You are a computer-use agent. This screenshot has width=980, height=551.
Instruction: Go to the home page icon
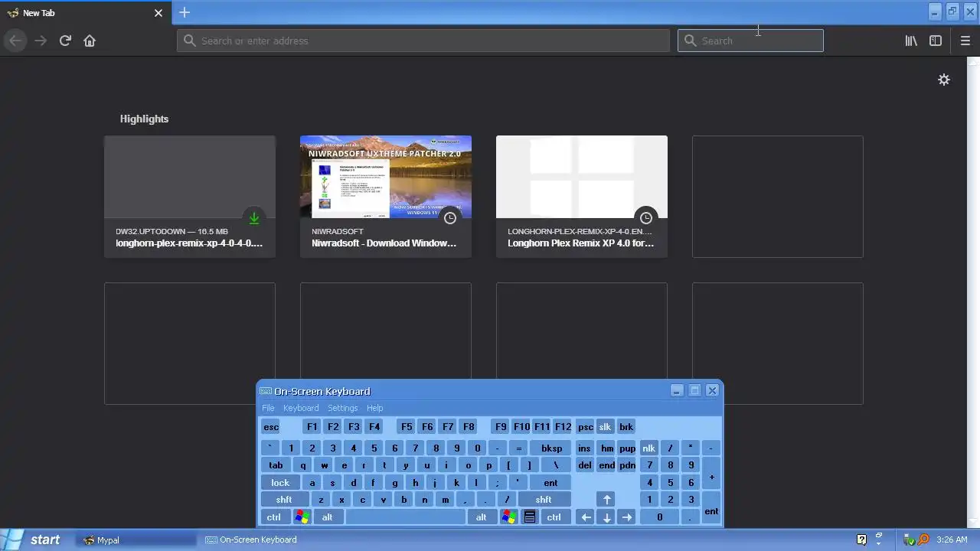tap(90, 41)
